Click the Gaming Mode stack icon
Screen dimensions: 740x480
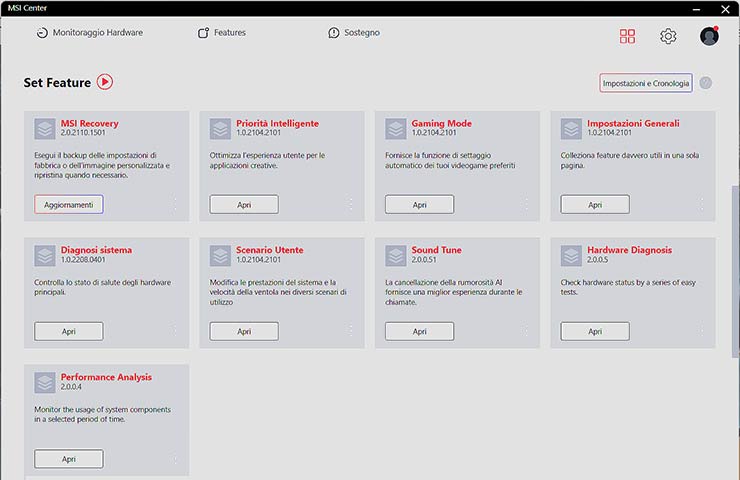tap(396, 129)
